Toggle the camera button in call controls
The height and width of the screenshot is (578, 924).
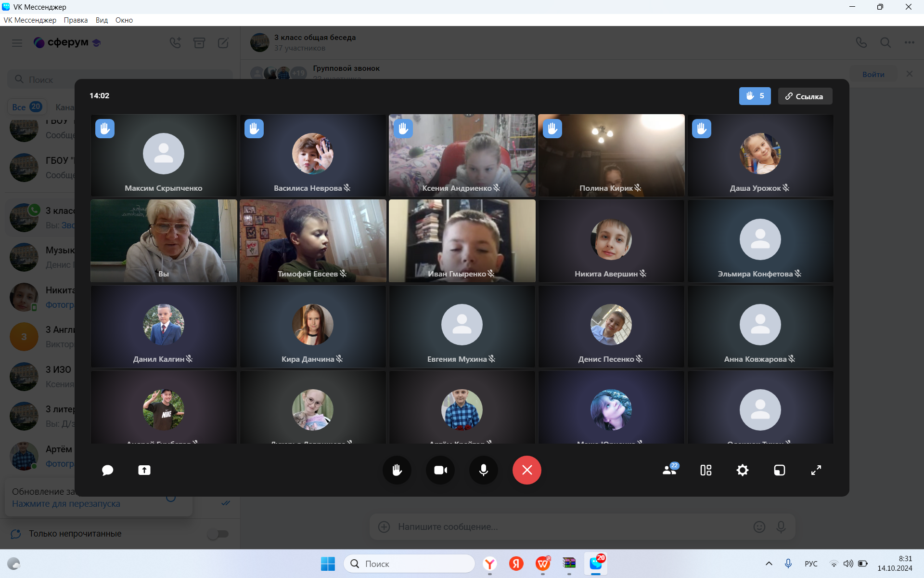pyautogui.click(x=440, y=470)
